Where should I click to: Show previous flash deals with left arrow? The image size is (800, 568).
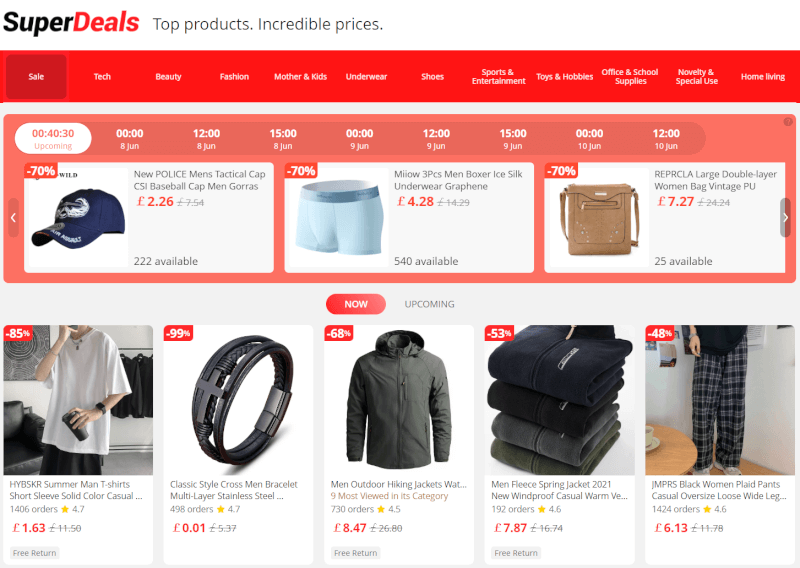[13, 218]
